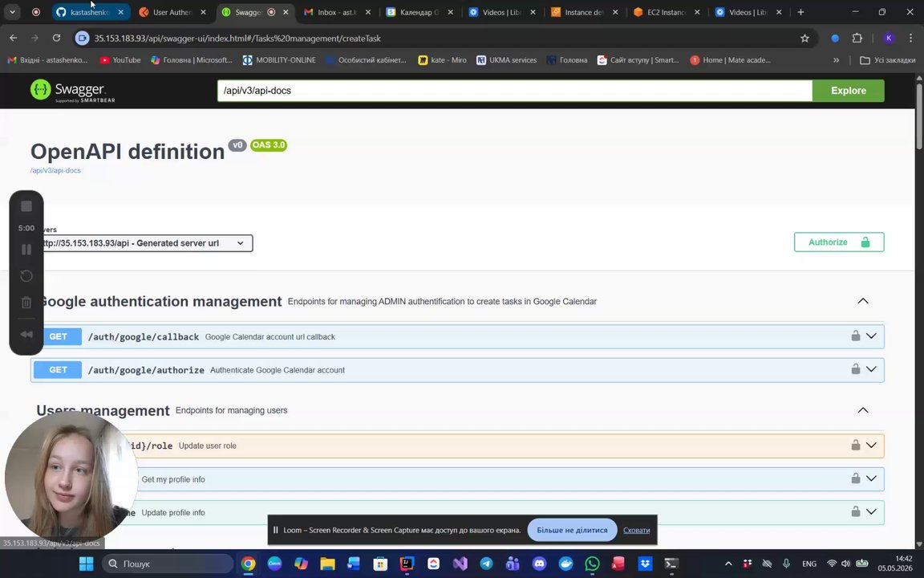Click the lock icon on Update user role row

click(855, 445)
